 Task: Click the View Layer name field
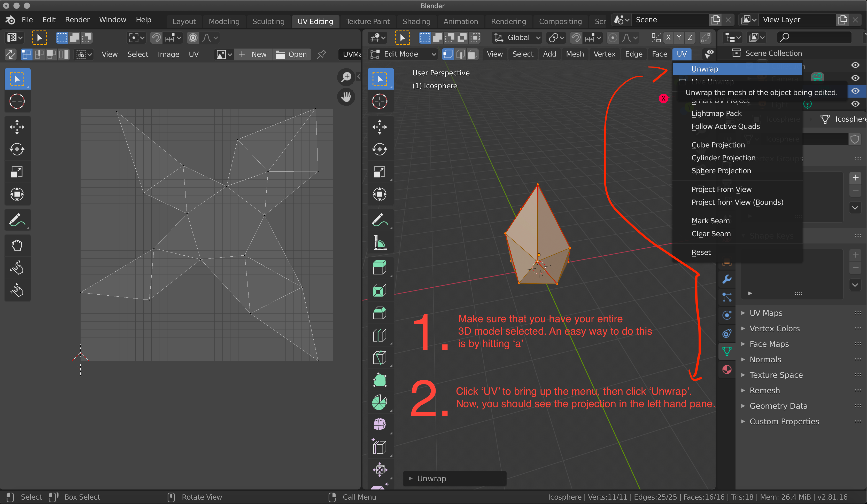tap(798, 20)
